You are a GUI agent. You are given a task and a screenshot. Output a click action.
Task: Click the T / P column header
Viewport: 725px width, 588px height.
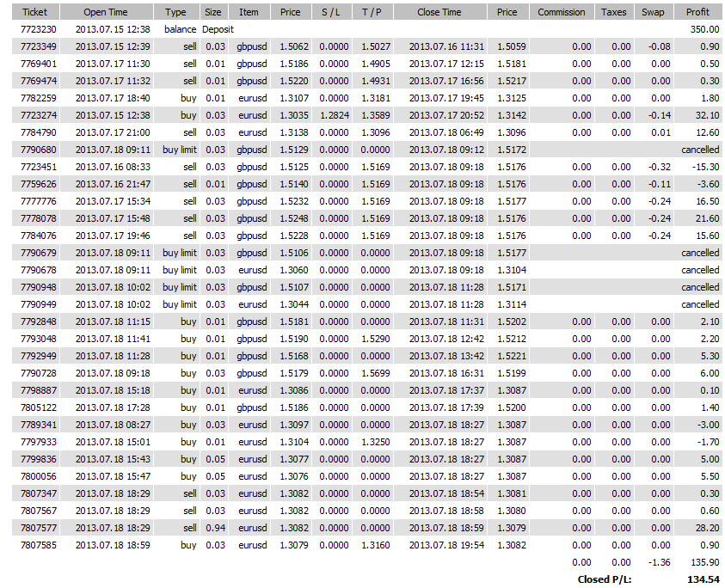[372, 12]
